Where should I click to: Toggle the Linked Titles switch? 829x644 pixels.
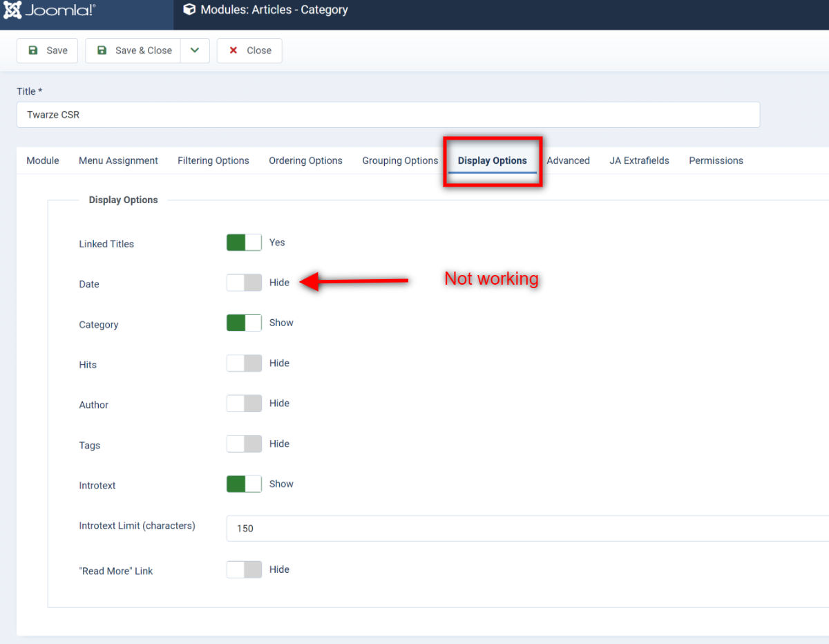244,243
